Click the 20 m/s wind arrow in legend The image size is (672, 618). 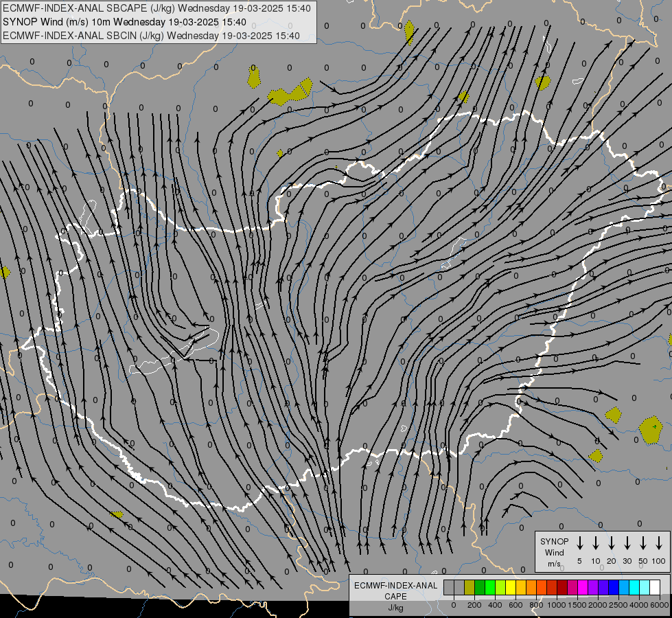[x=611, y=543]
